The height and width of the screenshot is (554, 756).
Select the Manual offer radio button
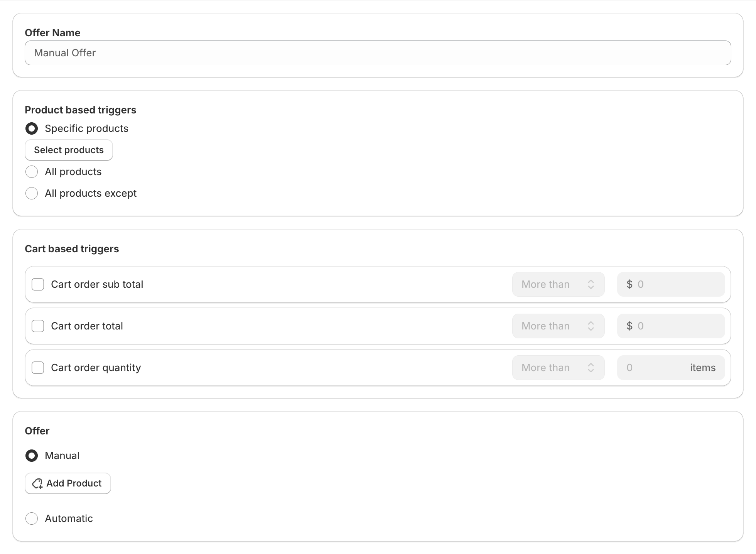tap(32, 456)
